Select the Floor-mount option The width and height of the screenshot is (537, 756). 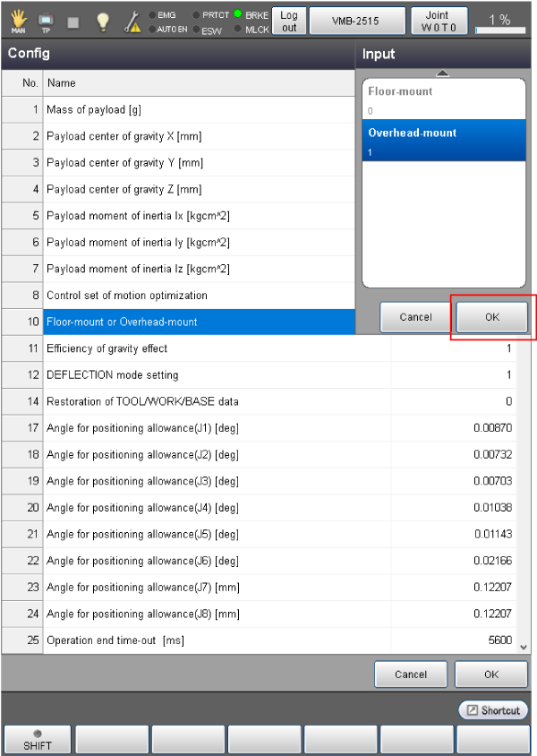click(442, 99)
